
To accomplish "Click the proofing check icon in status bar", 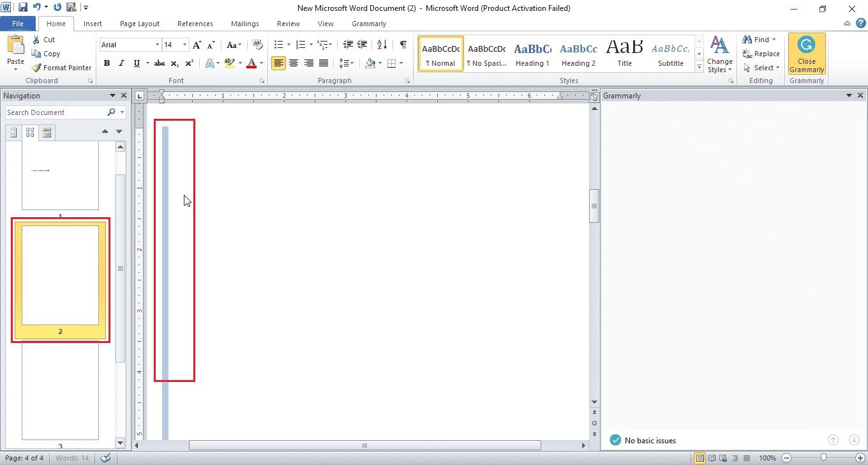I will [106, 458].
